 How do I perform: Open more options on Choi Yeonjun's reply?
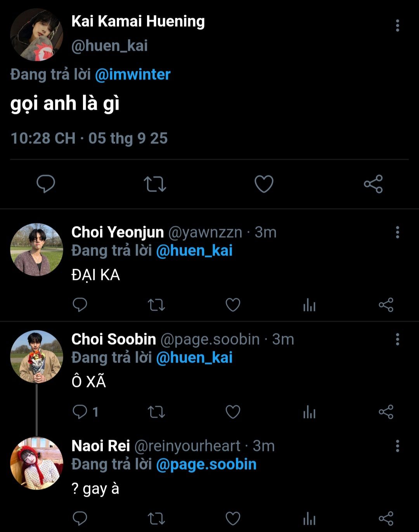(397, 232)
